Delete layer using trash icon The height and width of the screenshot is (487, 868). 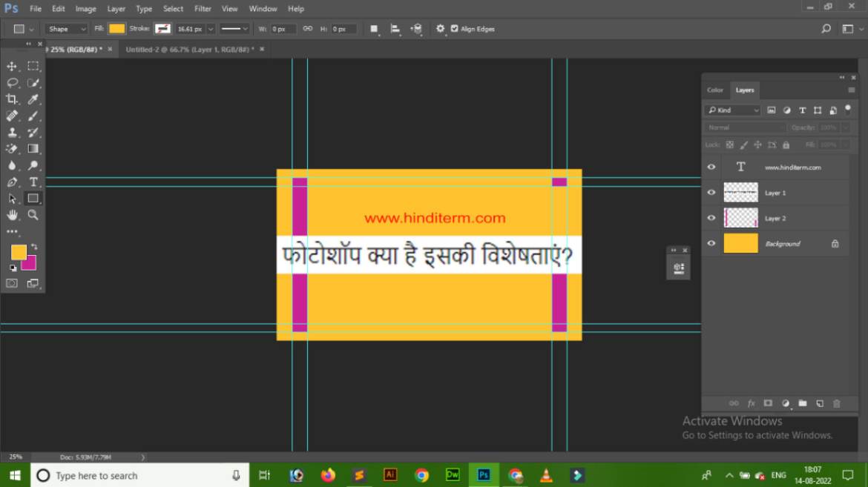click(837, 403)
